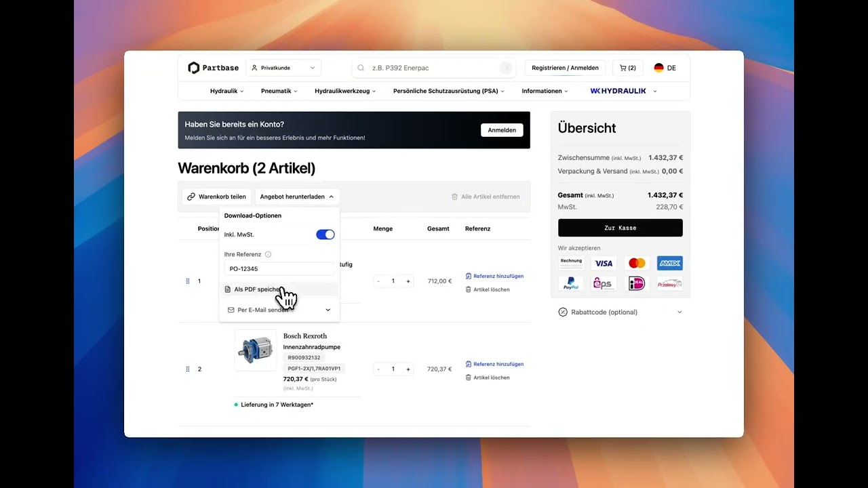Click the Mastercard payment icon
The height and width of the screenshot is (488, 868).
(x=637, y=263)
